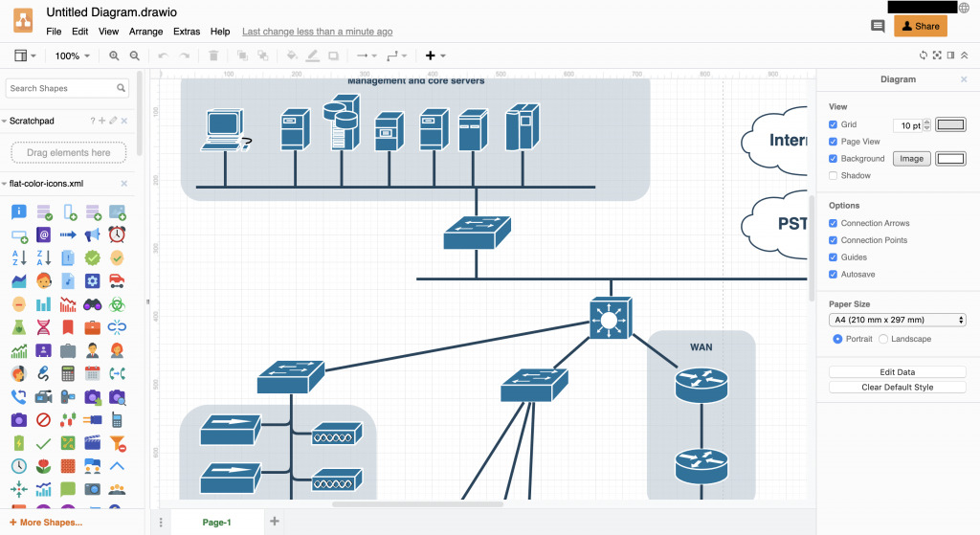This screenshot has height=535, width=980.
Task: Click the Zoom In magnifier icon
Action: tap(115, 56)
